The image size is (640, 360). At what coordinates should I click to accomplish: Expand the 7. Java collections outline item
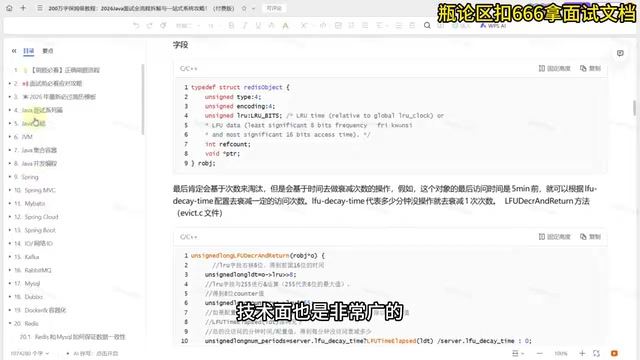[x=10, y=150]
